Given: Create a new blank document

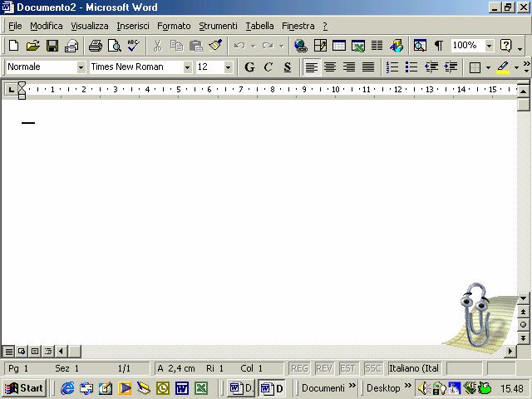Looking at the screenshot, I should tap(14, 46).
